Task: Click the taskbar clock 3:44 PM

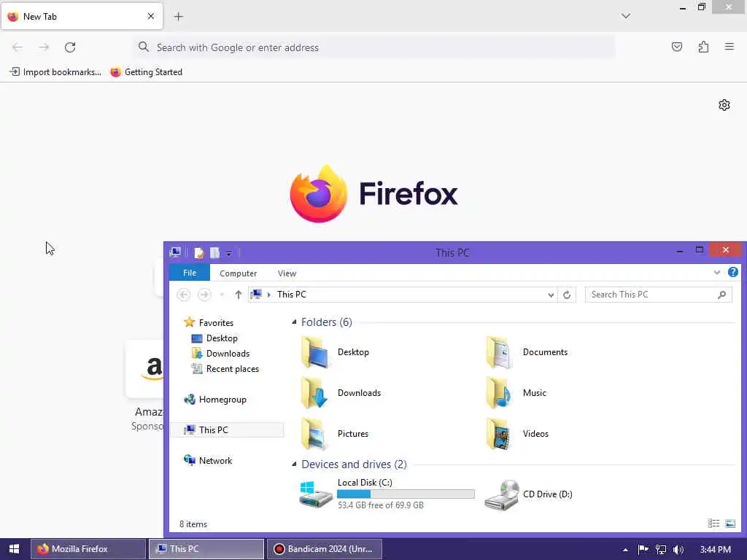Action: 715,549
